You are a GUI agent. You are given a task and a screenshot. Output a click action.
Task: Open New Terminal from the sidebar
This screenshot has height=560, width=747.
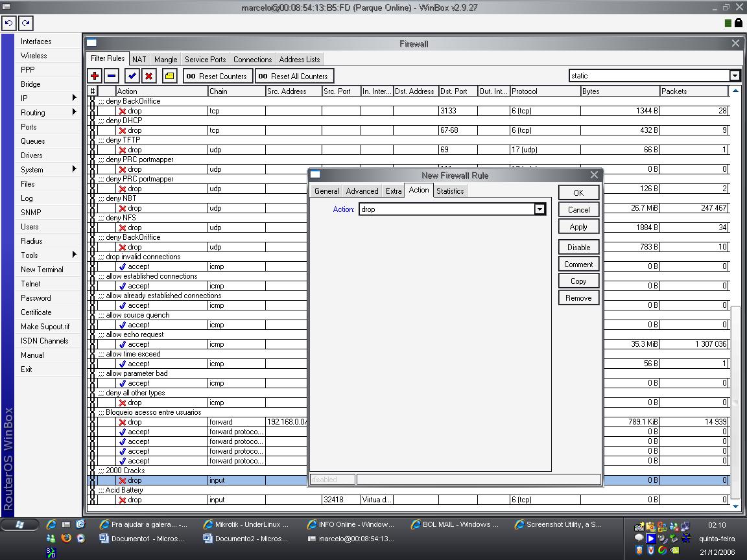click(42, 269)
